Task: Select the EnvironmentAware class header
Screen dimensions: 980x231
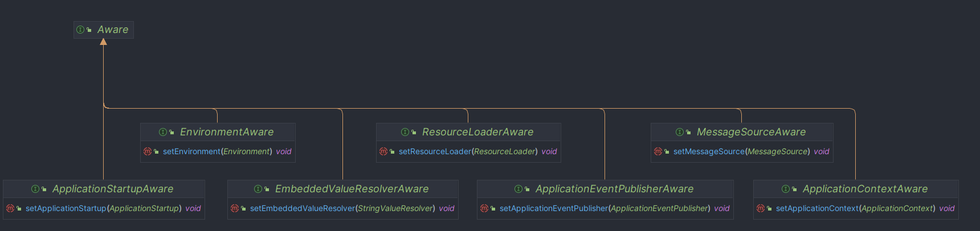Action: [x=218, y=132]
